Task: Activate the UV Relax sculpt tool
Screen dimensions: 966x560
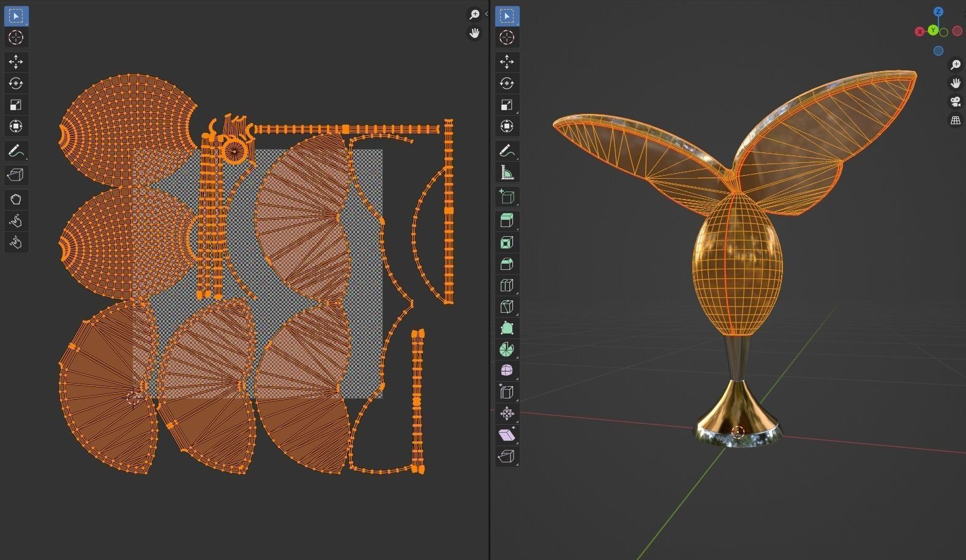Action: pyautogui.click(x=16, y=221)
